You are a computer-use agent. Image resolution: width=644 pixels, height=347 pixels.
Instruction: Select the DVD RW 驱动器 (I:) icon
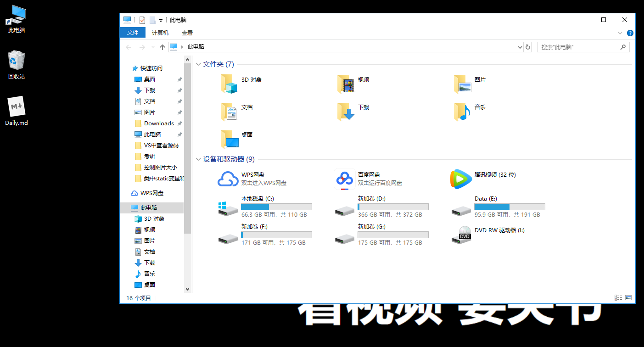461,235
